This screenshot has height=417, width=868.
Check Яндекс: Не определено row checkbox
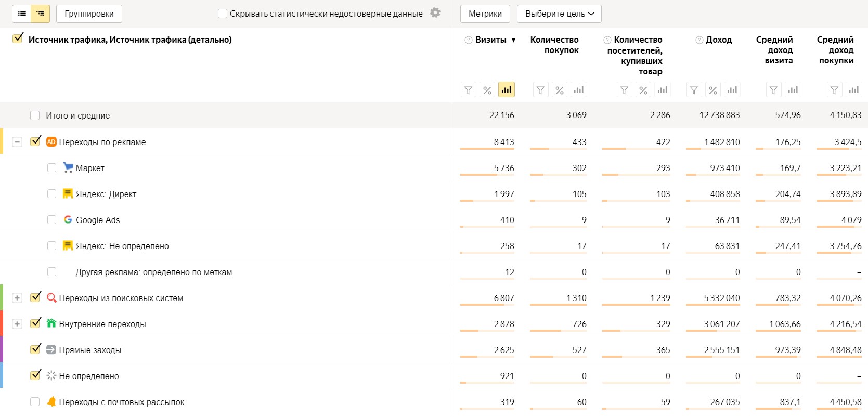click(x=51, y=245)
